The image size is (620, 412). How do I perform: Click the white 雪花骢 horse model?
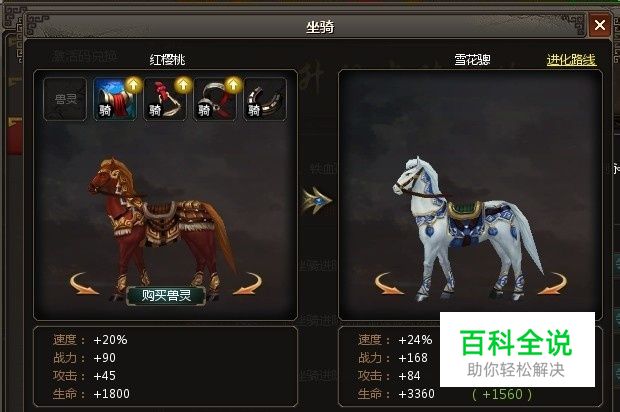469,229
